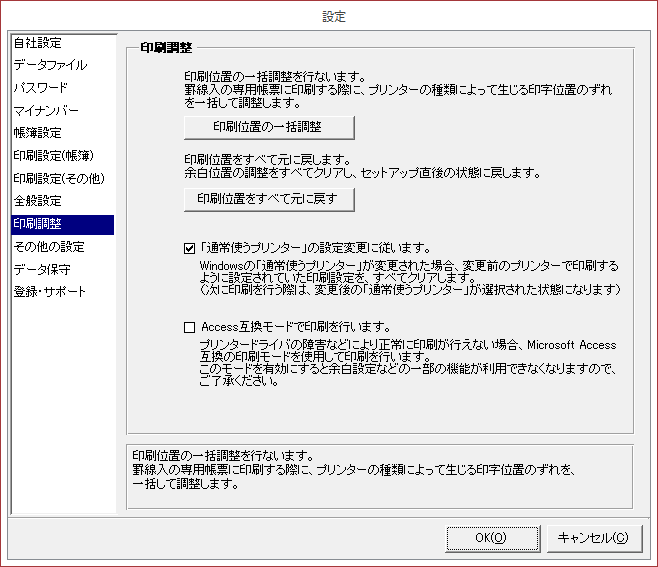Click text 印刷位置をすべて元に戻します。
658x567 pixels.
click(x=267, y=160)
